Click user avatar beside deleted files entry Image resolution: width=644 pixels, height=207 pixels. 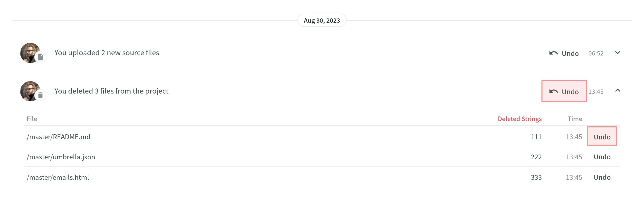pos(29,91)
